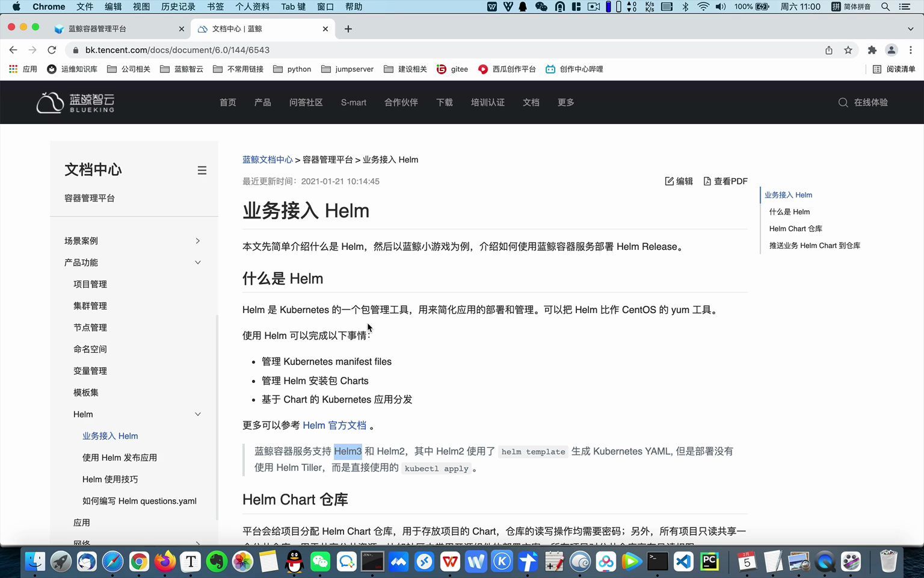Jump to Helm Chart 仓库 in outline

coord(795,229)
